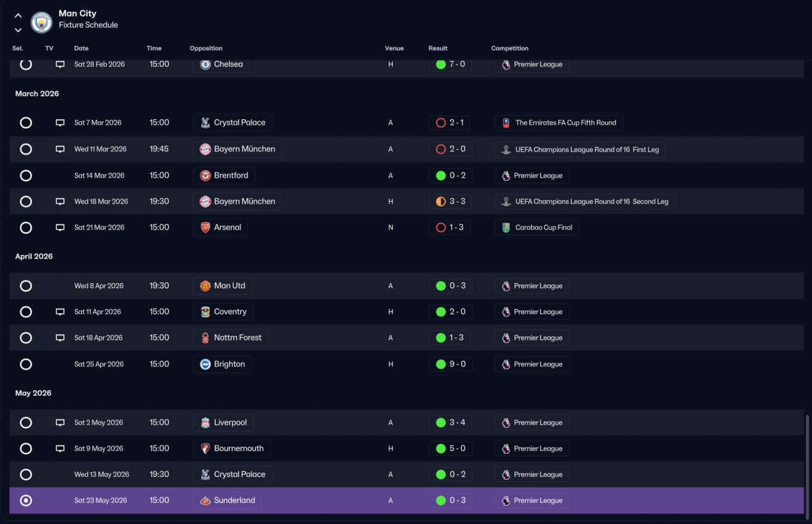The image size is (812, 524).
Task: Sort by the Competition column header
Action: coord(510,48)
